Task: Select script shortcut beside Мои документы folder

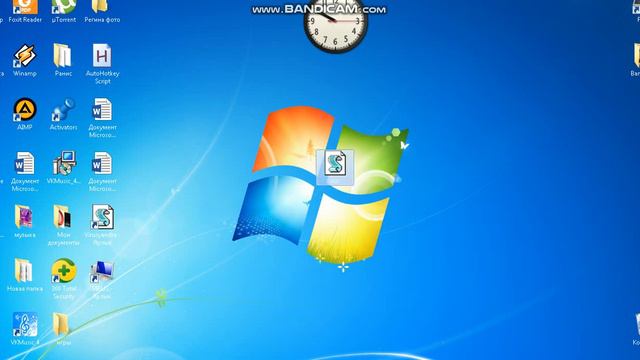Action: click(102, 225)
